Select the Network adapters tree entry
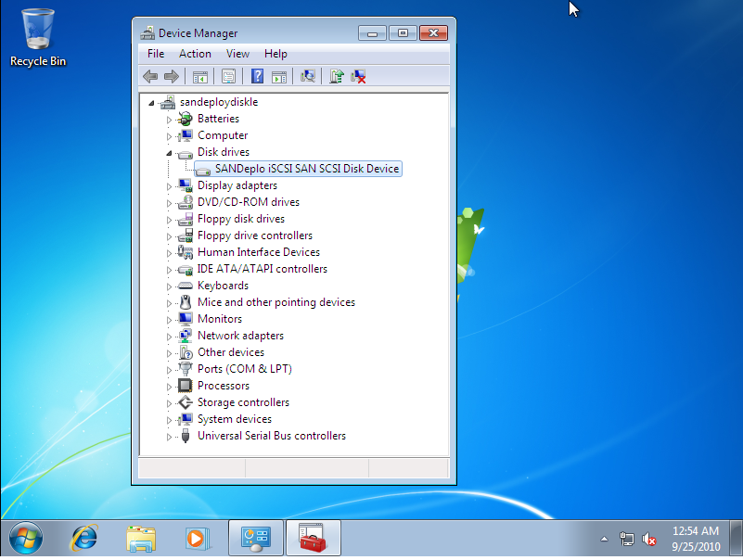The image size is (743, 560). tap(241, 336)
